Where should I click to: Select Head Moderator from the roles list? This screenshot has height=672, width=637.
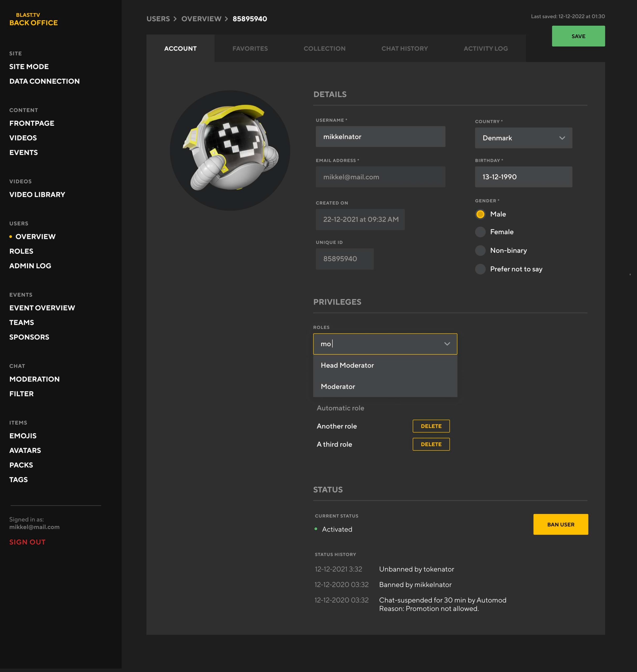pyautogui.click(x=347, y=365)
